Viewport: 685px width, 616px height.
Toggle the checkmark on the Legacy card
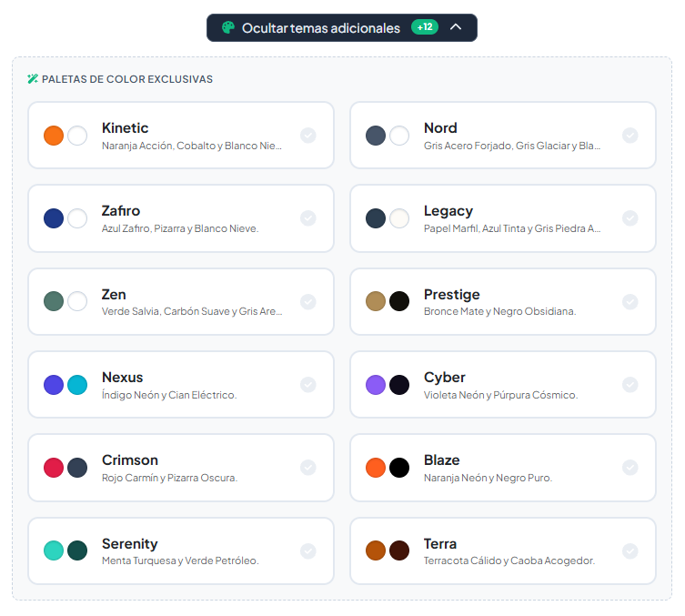click(630, 218)
